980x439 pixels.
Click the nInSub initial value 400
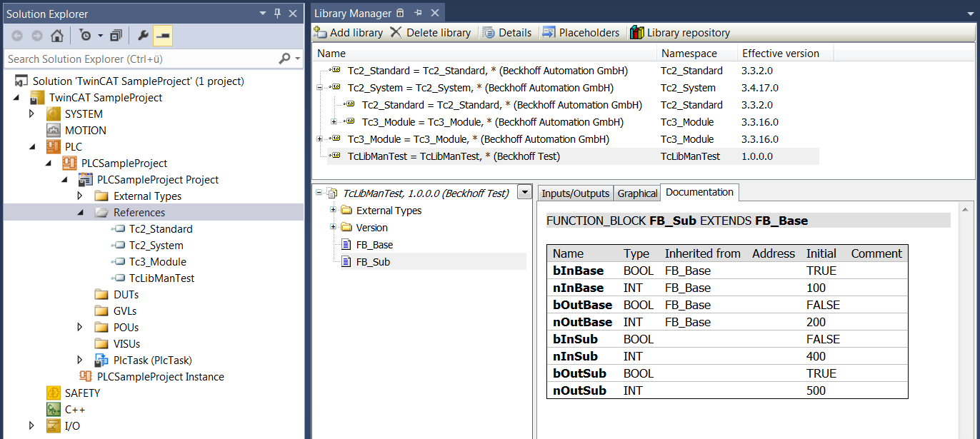coord(816,356)
